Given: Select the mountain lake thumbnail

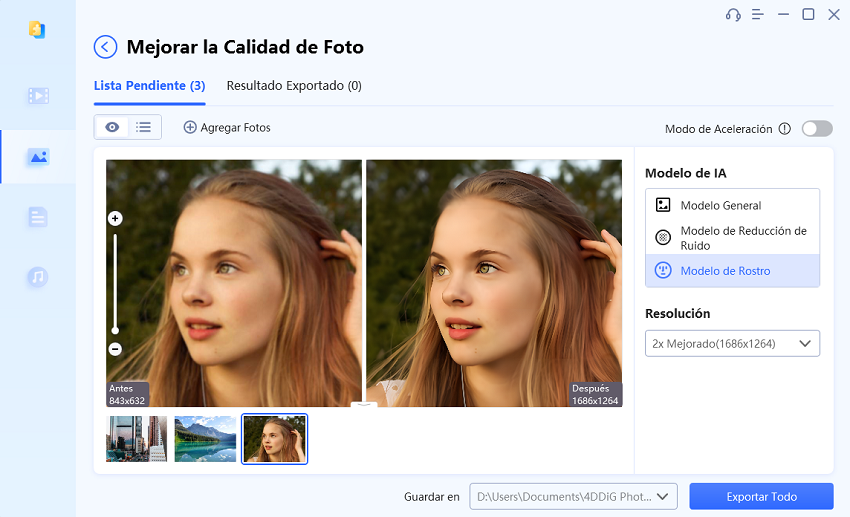Looking at the screenshot, I should click(205, 439).
